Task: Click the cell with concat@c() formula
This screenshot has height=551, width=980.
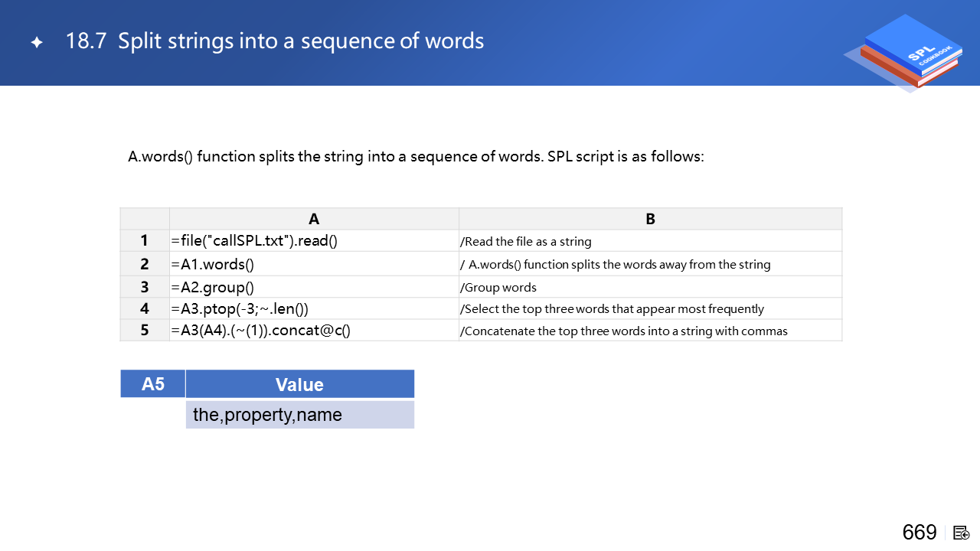Action: (x=314, y=331)
